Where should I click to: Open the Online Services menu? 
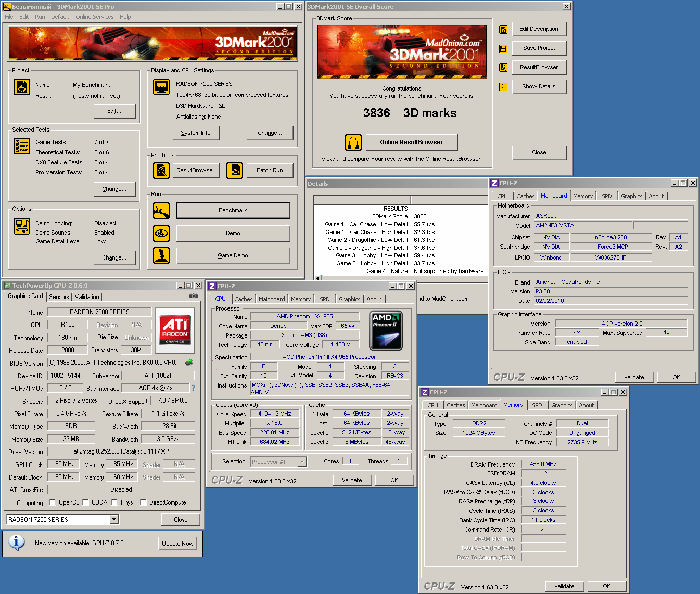tap(94, 17)
